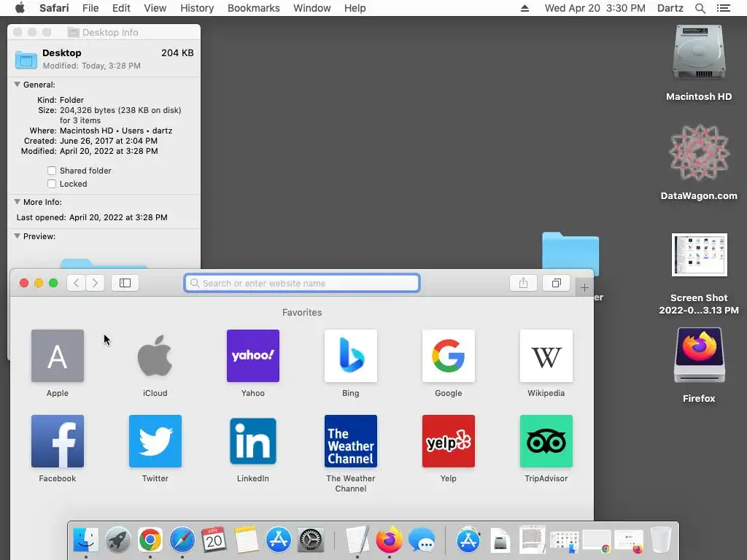Collapse the General section in Desktop Info
Image resolution: width=747 pixels, height=560 pixels.
18,85
